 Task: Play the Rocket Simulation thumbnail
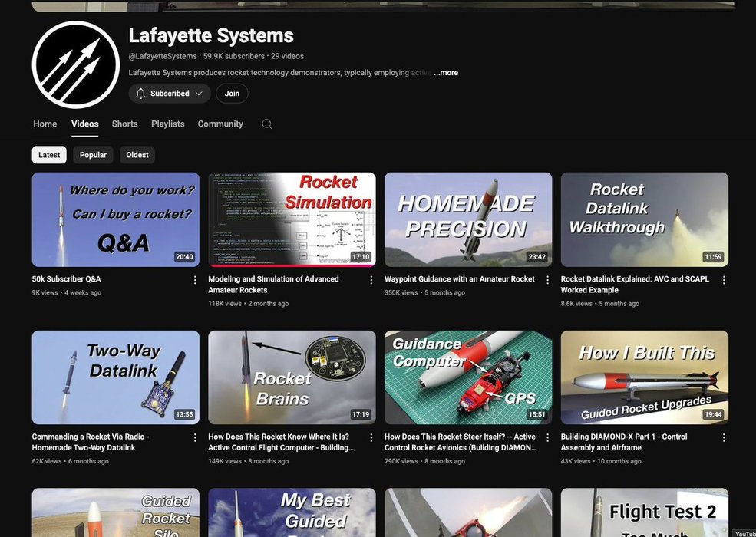292,220
